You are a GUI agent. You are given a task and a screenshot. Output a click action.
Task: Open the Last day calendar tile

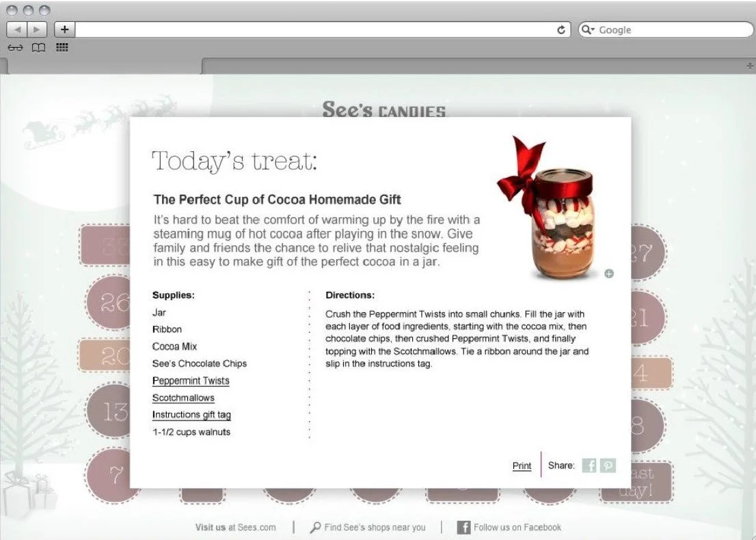[x=651, y=482]
